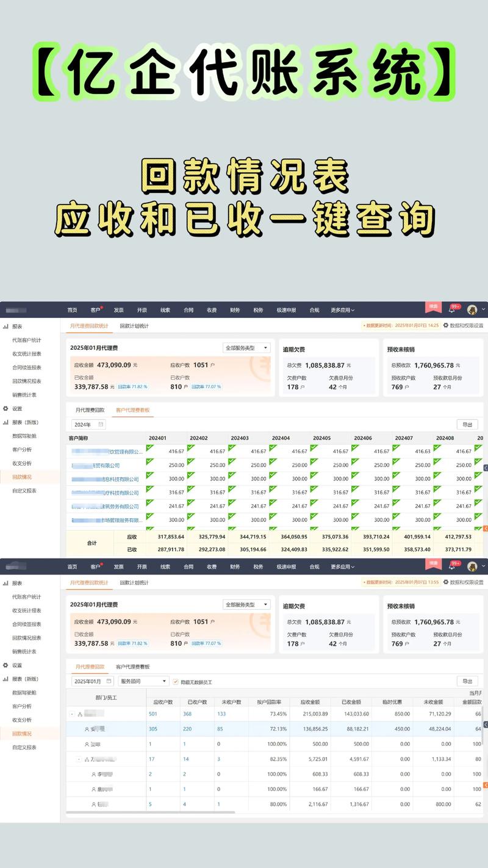
Task: Click the 133 未收户数 link
Action: tap(221, 714)
